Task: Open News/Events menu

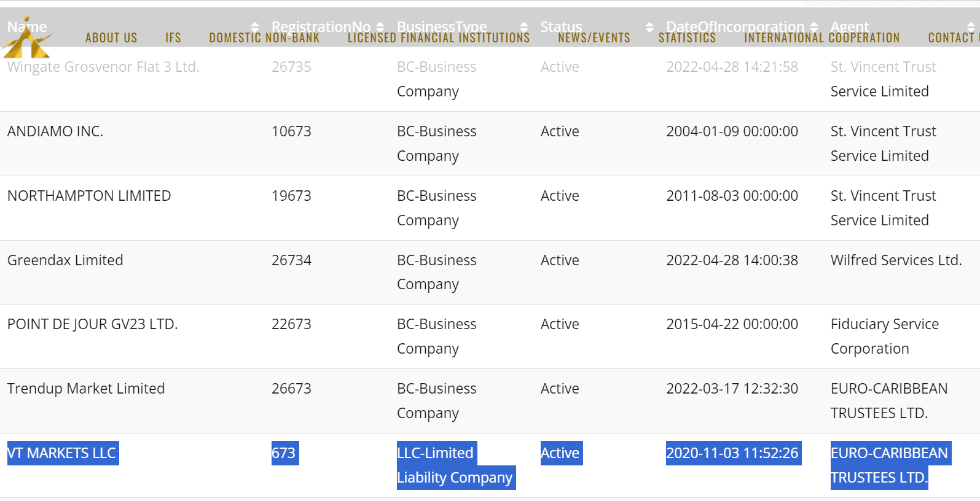Action: (594, 38)
